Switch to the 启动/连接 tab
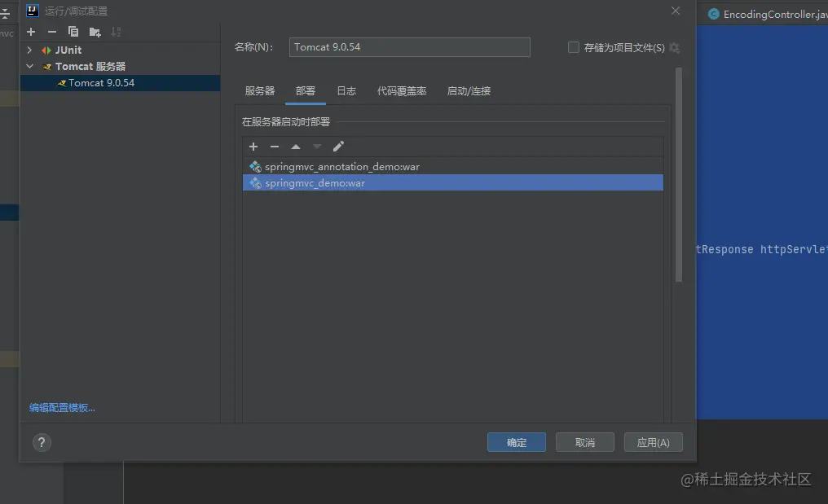The image size is (828, 504). [469, 90]
